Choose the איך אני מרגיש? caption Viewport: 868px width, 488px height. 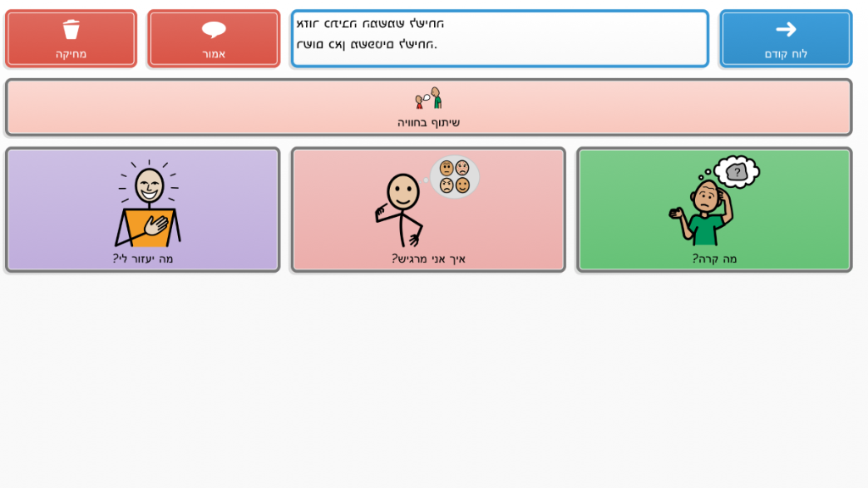(428, 258)
